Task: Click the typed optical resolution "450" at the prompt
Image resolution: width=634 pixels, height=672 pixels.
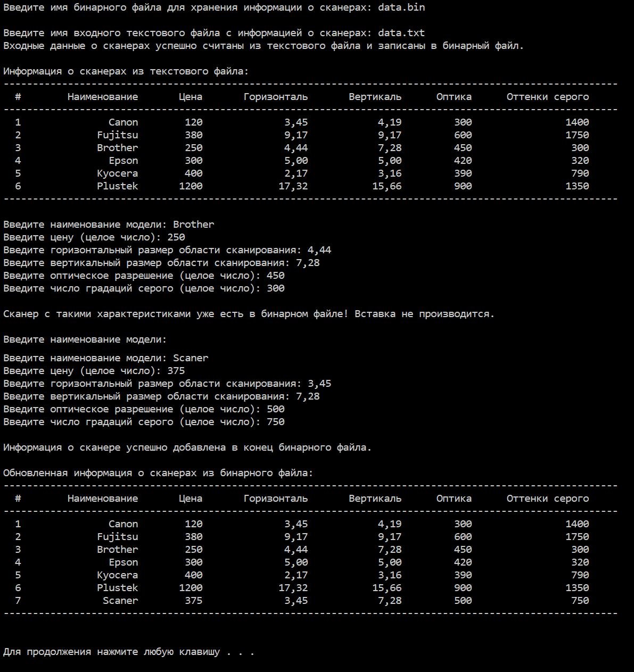Action: pyautogui.click(x=276, y=276)
